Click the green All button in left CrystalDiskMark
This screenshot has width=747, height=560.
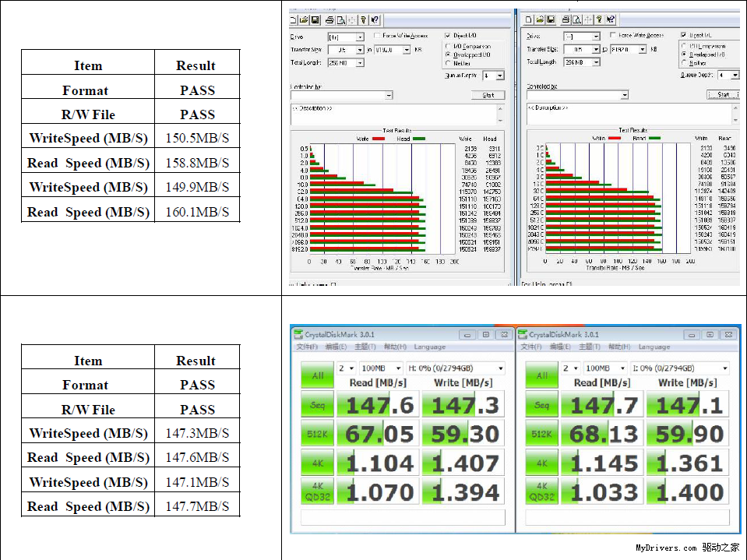tap(318, 375)
